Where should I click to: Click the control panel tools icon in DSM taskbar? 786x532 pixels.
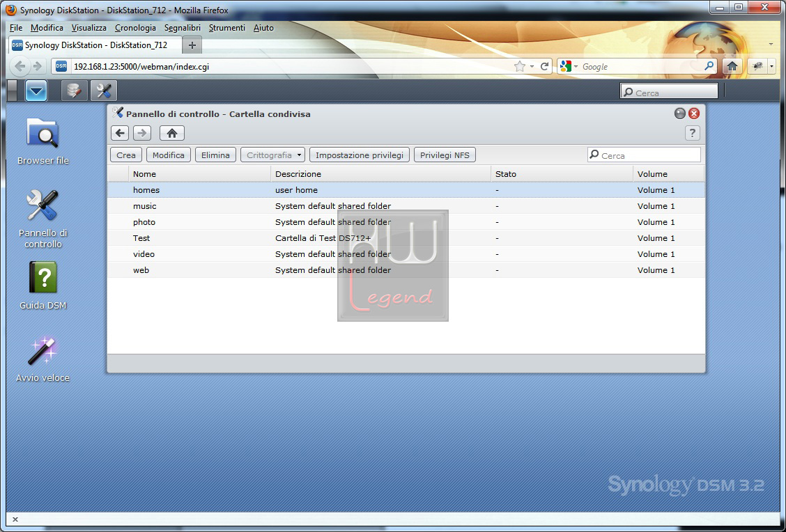tap(104, 91)
